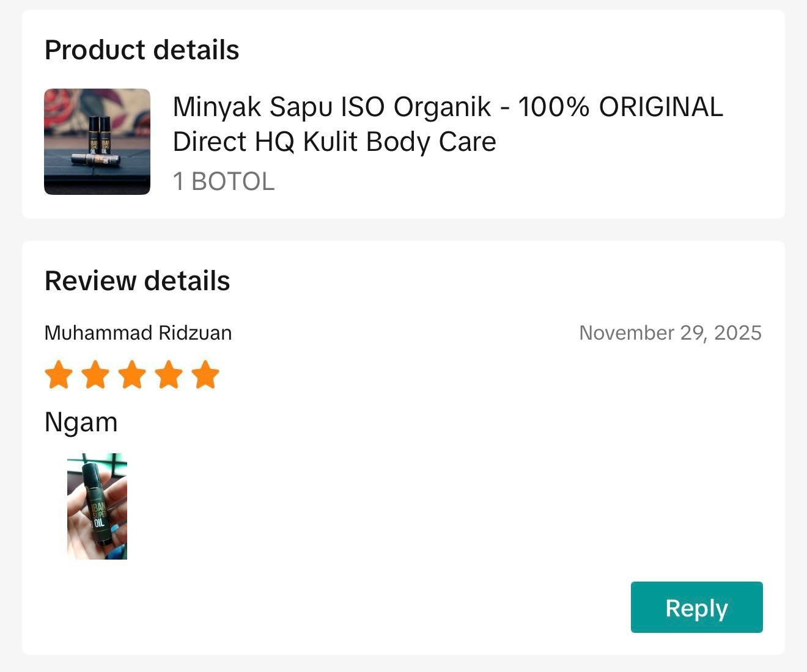Open the Minyak Sapu product thumbnail
Screen dimensions: 807x672
[97, 142]
